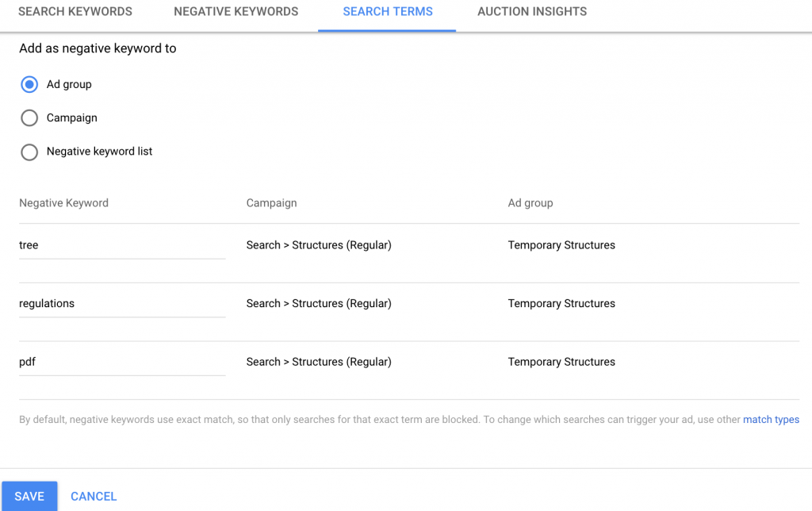
Task: Open the Negative Keywords tab
Action: 236,11
